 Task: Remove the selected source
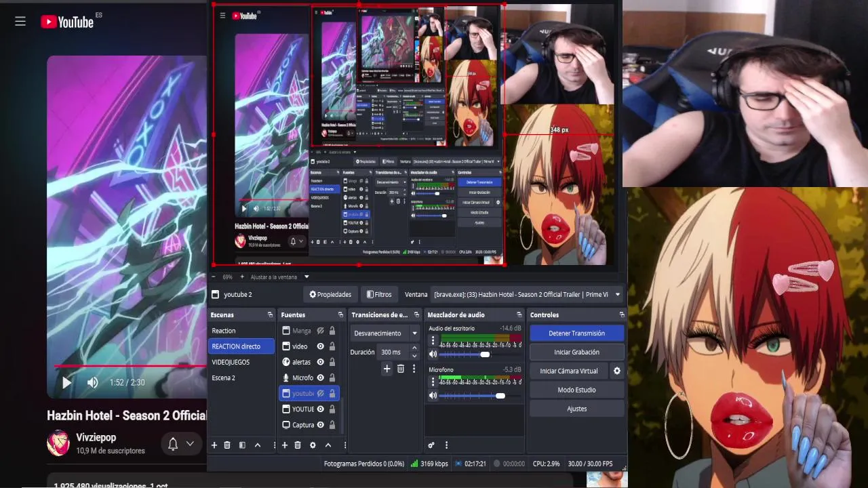(298, 445)
